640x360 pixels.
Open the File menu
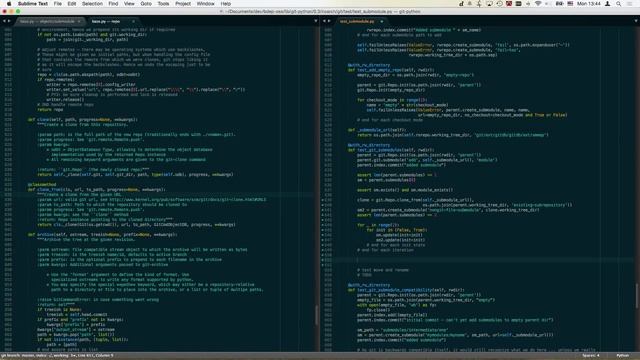[x=58, y=4]
